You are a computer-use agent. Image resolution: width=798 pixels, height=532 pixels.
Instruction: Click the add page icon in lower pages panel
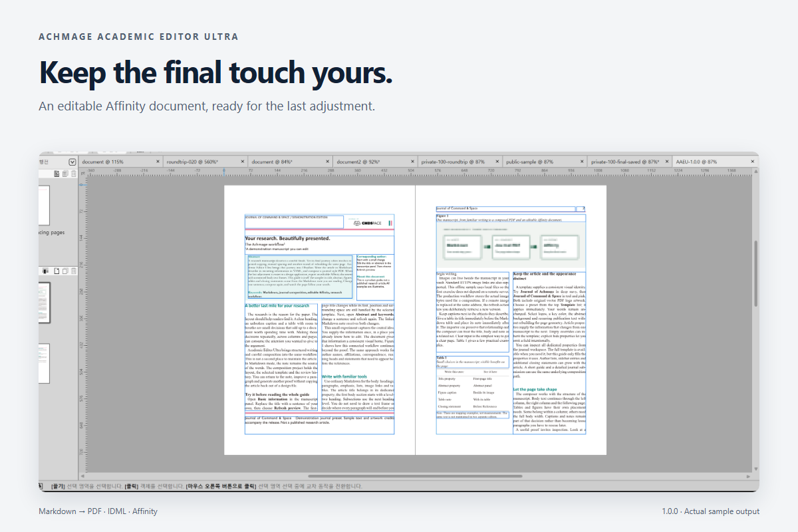pos(57,271)
